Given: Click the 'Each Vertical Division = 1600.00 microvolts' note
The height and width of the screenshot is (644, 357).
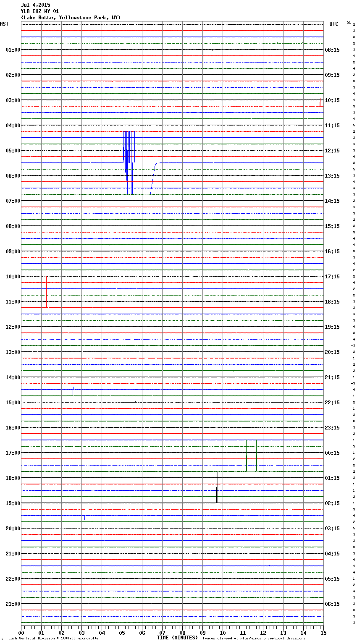Looking at the screenshot, I should (x=53, y=639).
